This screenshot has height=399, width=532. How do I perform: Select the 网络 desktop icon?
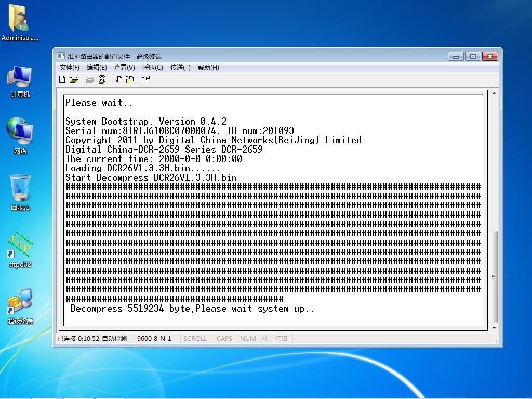click(x=20, y=136)
